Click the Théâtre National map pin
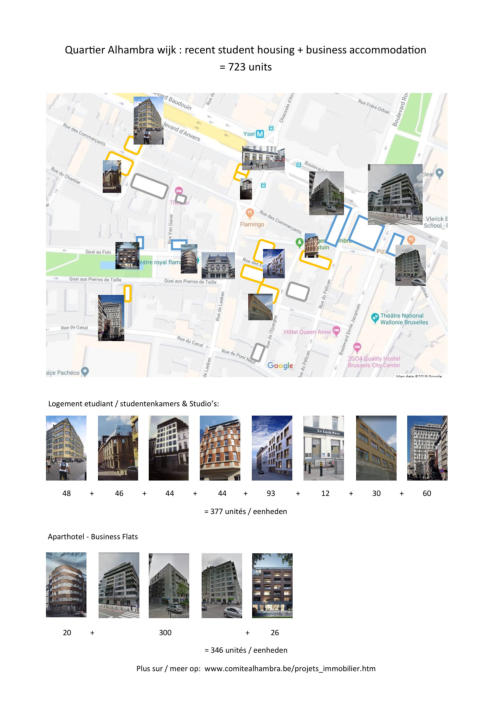 pyautogui.click(x=374, y=318)
